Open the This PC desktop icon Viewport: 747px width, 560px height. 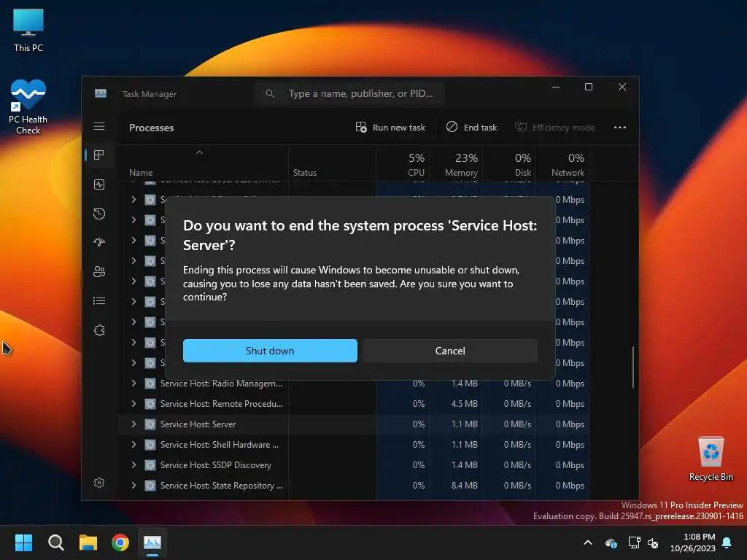28,30
